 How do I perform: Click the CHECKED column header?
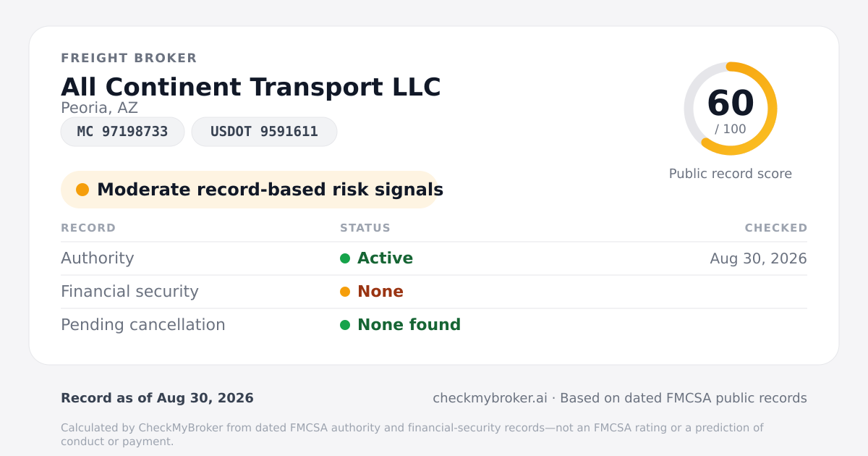[x=776, y=228]
